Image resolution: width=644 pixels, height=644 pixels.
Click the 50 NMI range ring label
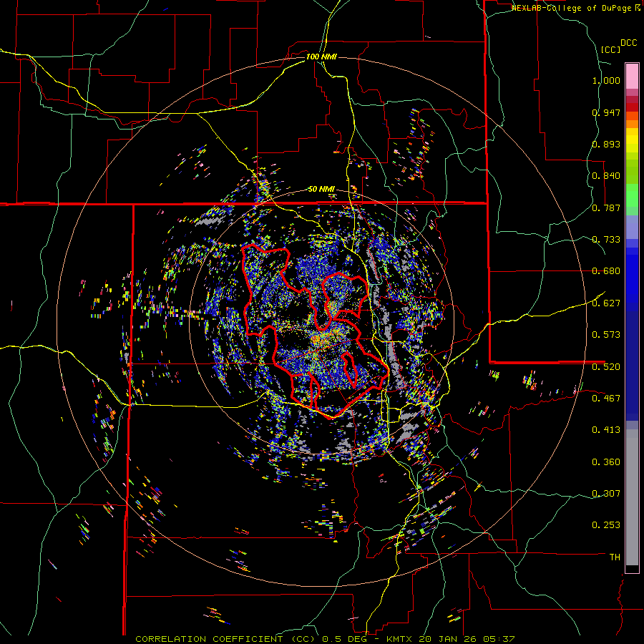pos(321,189)
